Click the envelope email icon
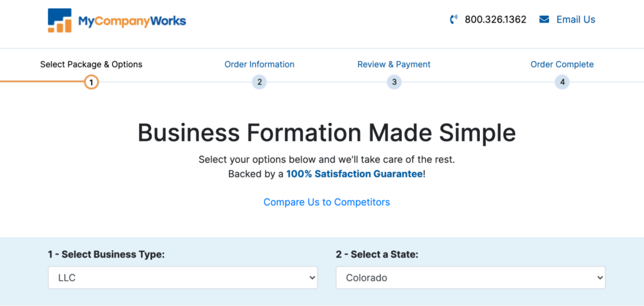The height and width of the screenshot is (306, 644). click(x=544, y=20)
